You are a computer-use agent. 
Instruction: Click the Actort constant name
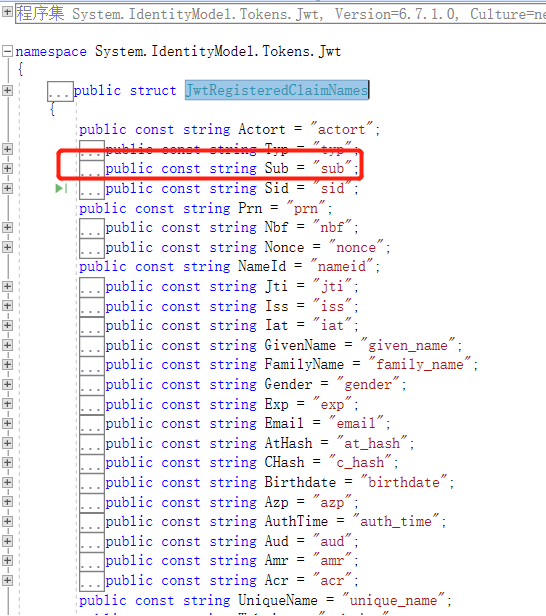pos(262,129)
